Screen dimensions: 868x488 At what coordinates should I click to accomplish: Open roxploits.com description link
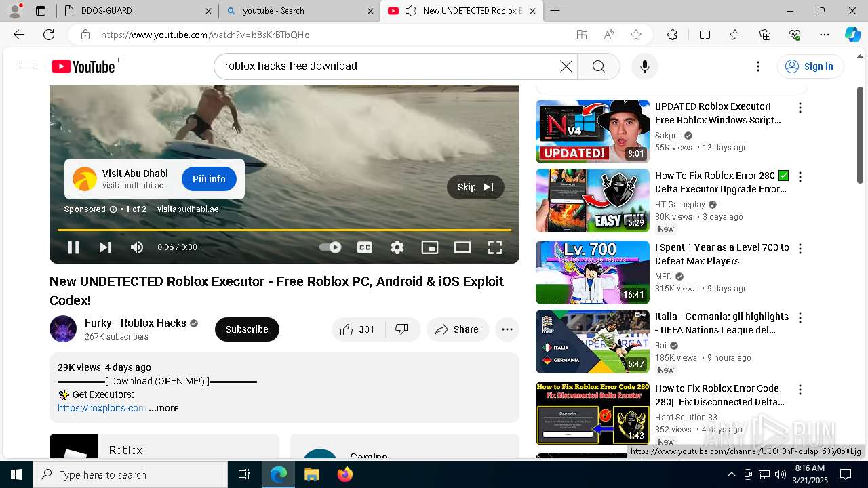102,408
